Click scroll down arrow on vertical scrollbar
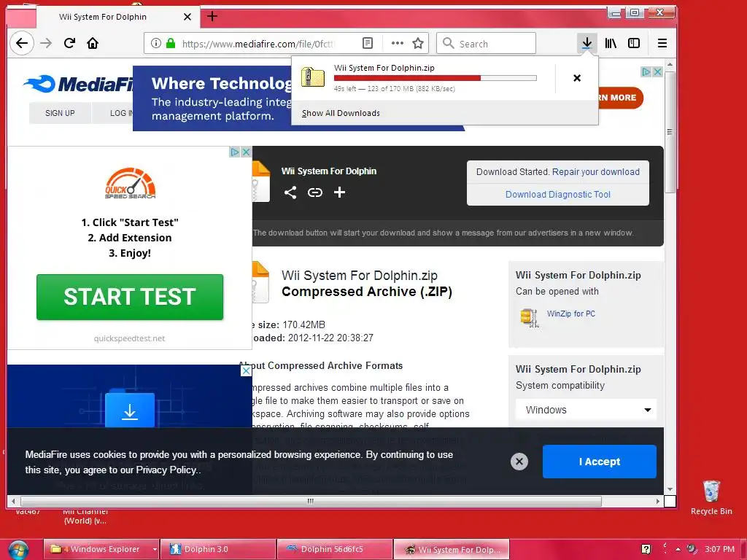 pos(670,489)
